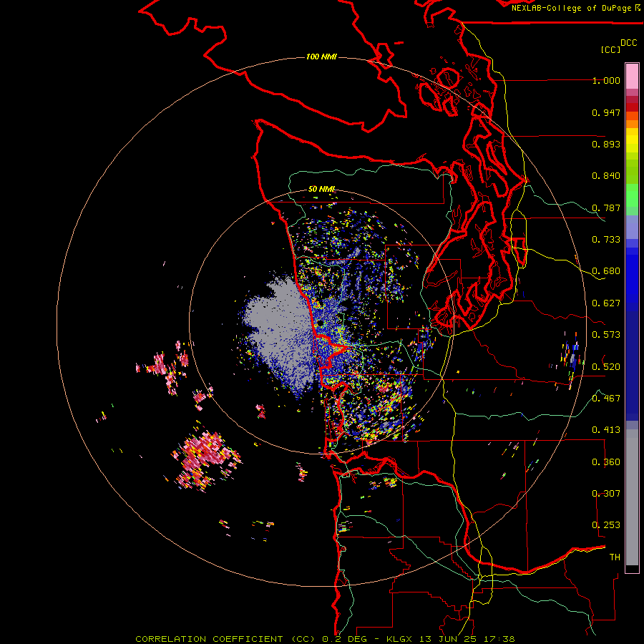Viewport: 644px width, 644px height.
Task: Click the 0.947 scale value
Action: pos(606,112)
